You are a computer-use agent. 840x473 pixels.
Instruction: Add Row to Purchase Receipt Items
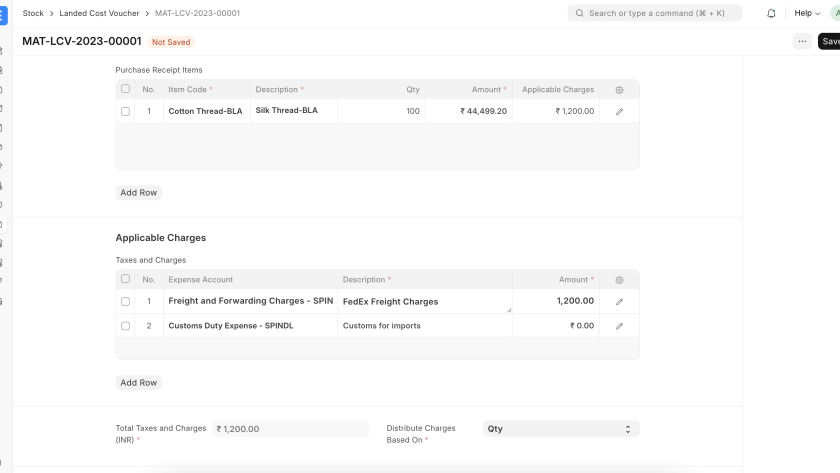point(138,192)
